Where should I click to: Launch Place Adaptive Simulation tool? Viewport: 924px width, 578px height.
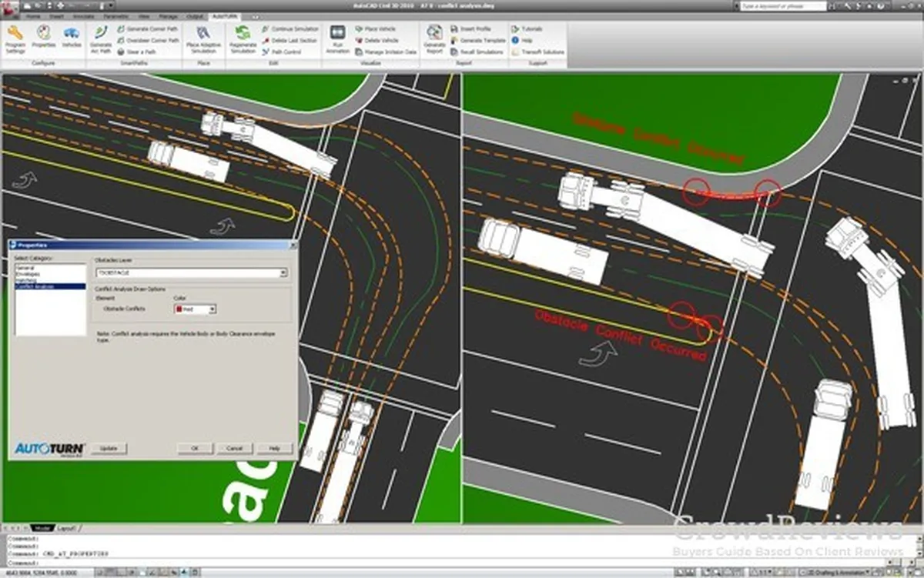[x=204, y=38]
